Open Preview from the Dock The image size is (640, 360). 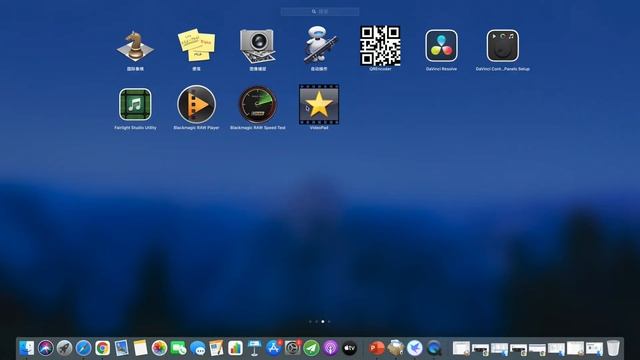tap(121, 348)
